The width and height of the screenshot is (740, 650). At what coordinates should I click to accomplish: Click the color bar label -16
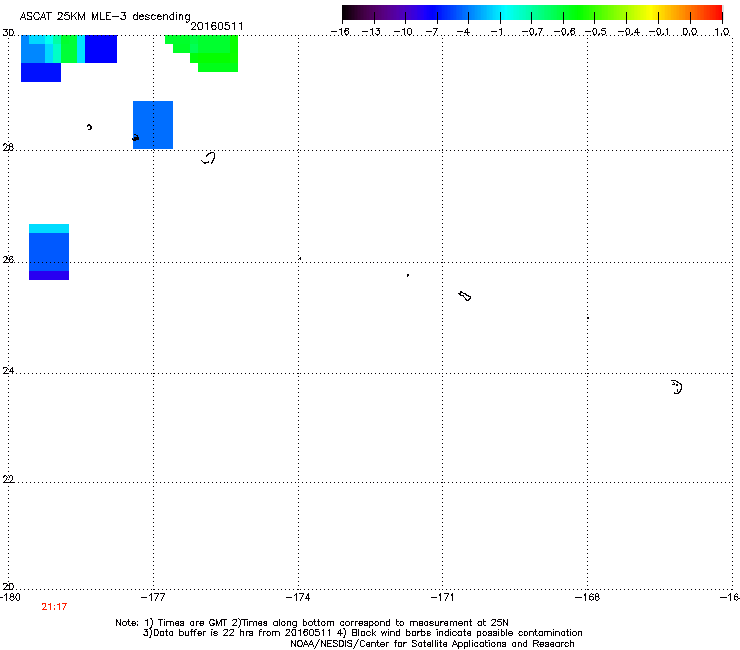click(x=340, y=32)
